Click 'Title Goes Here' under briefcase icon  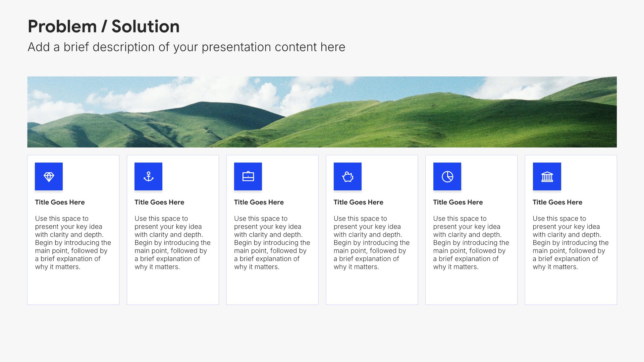pos(259,202)
